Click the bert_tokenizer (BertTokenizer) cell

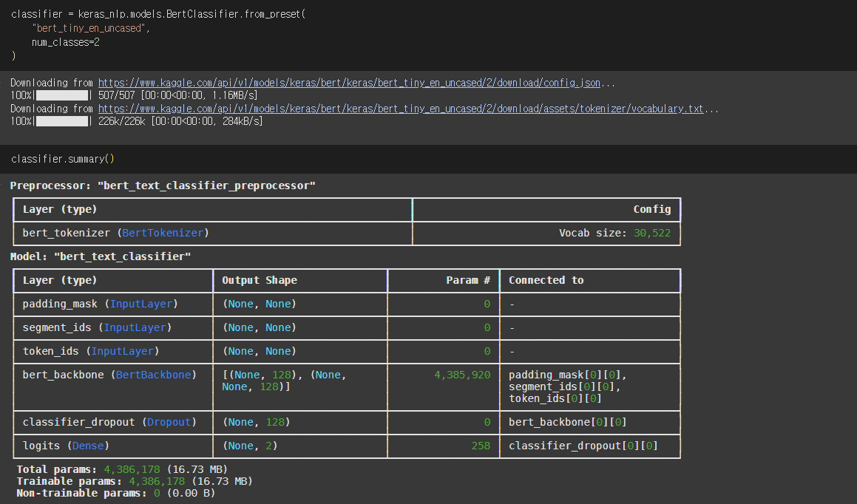point(213,234)
